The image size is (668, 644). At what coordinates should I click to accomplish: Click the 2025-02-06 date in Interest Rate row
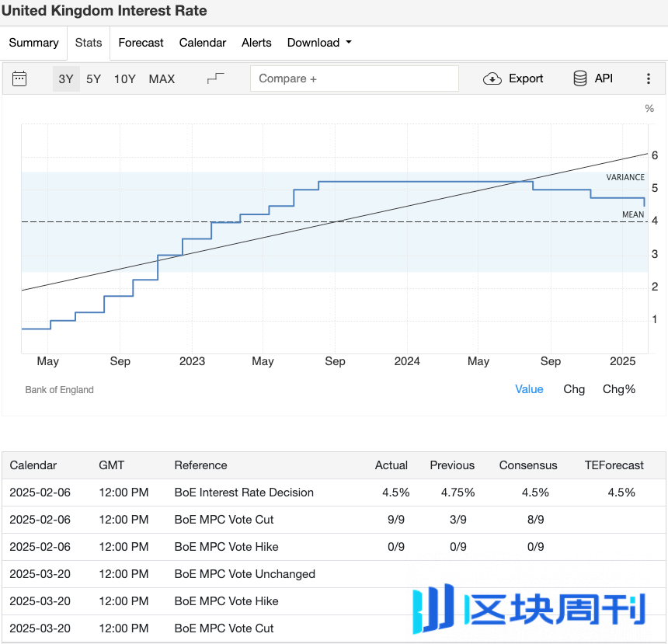[x=40, y=493]
